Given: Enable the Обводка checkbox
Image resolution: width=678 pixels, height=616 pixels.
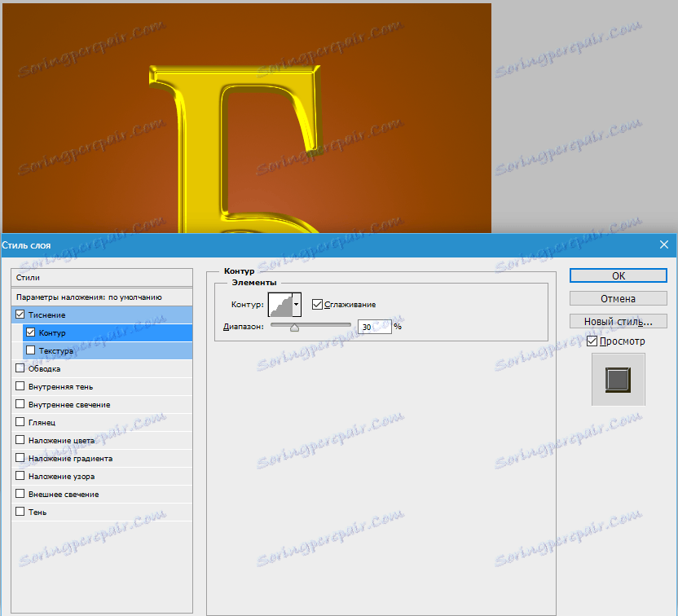Looking at the screenshot, I should (x=20, y=367).
